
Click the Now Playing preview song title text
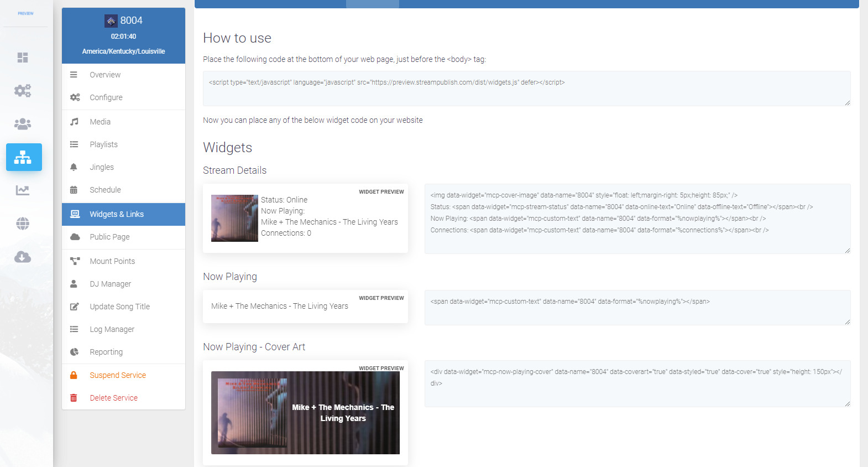[280, 306]
